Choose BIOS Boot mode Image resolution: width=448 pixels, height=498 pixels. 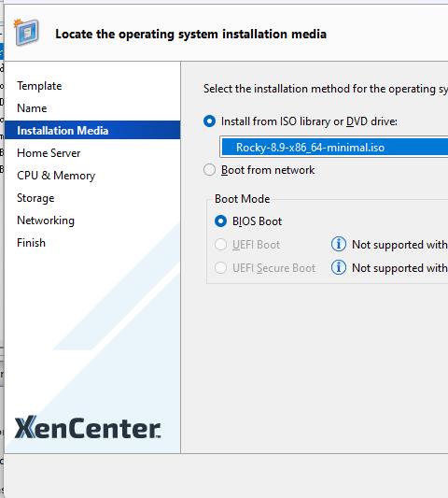pos(220,221)
